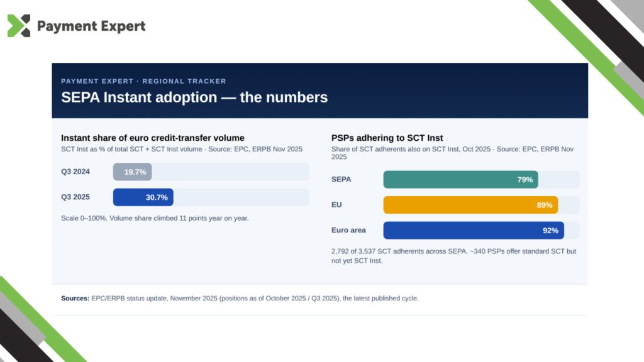
Task: Click the SEPA Instant adoption headline
Action: pyautogui.click(x=194, y=97)
